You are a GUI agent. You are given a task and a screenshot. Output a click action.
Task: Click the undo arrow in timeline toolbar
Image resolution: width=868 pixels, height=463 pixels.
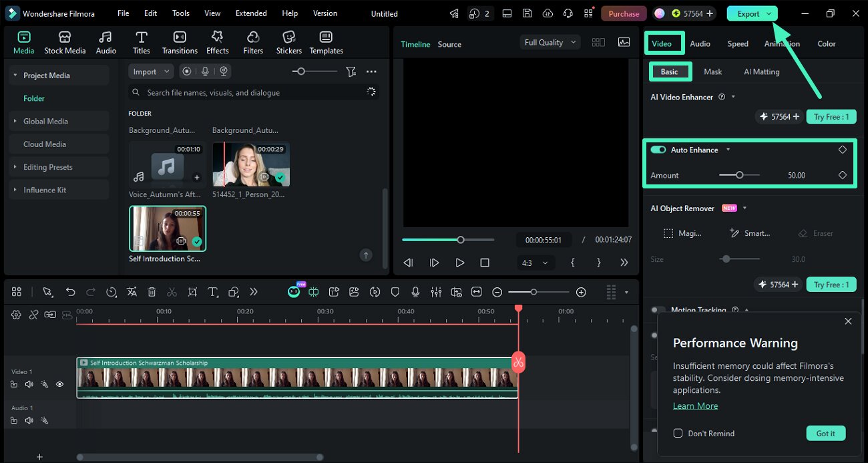tap(70, 292)
